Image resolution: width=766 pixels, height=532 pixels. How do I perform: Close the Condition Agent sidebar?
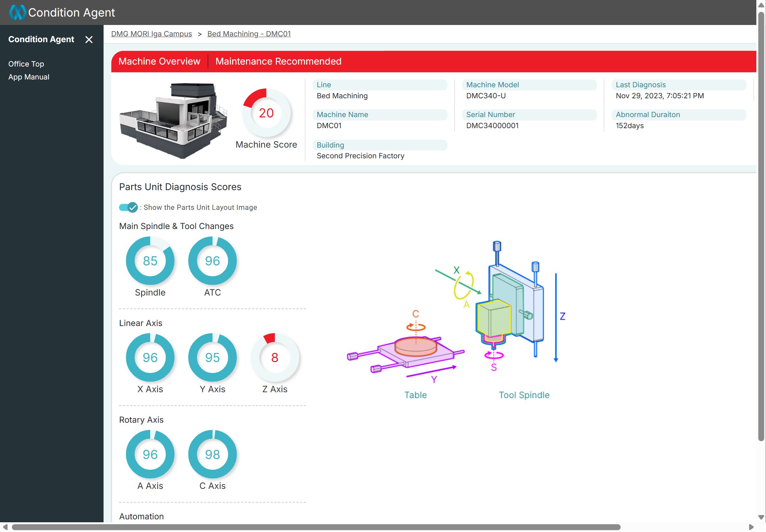click(x=89, y=40)
